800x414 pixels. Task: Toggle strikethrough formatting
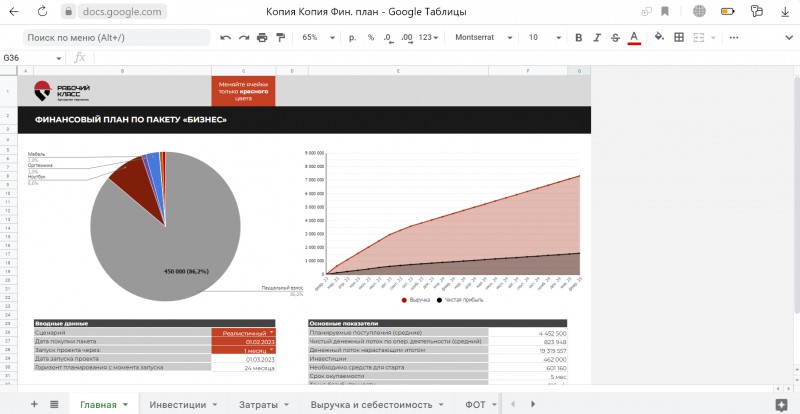615,37
